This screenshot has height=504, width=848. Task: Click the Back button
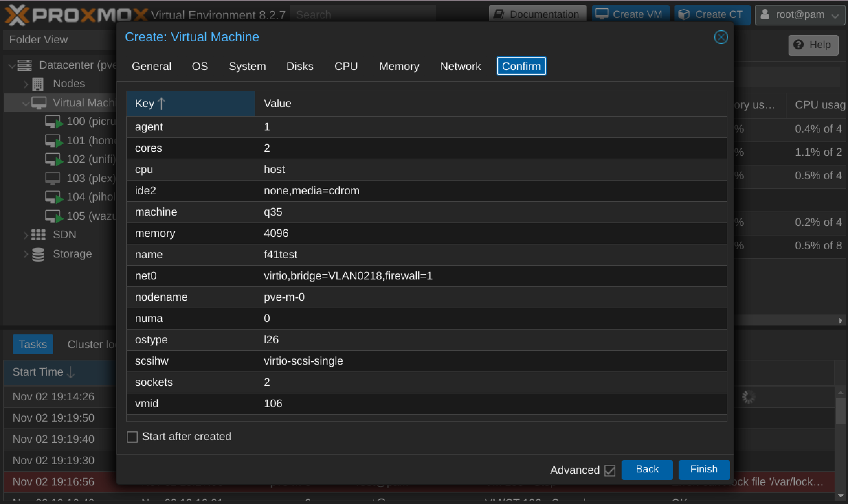(x=646, y=469)
